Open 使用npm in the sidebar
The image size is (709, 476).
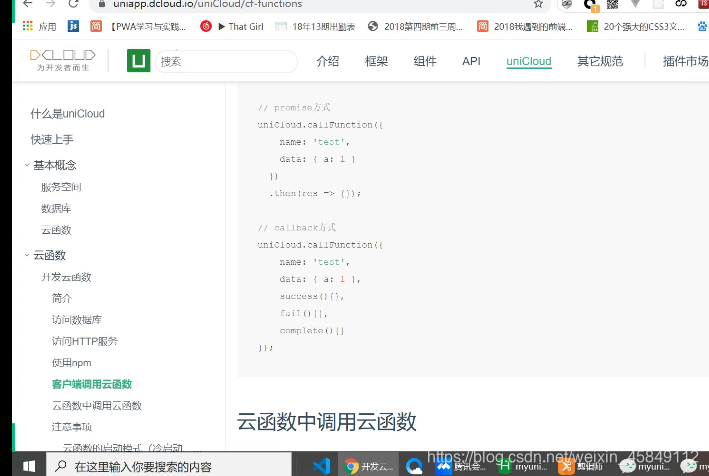point(71,363)
